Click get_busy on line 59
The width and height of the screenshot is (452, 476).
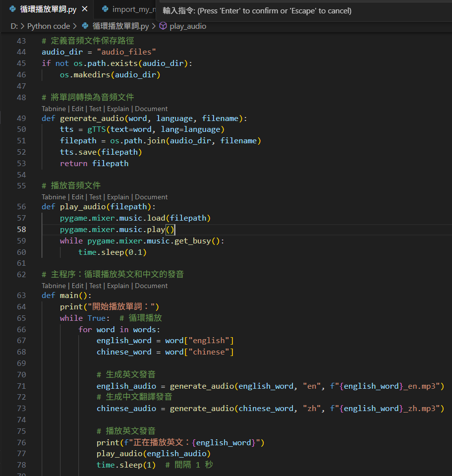[193, 241]
